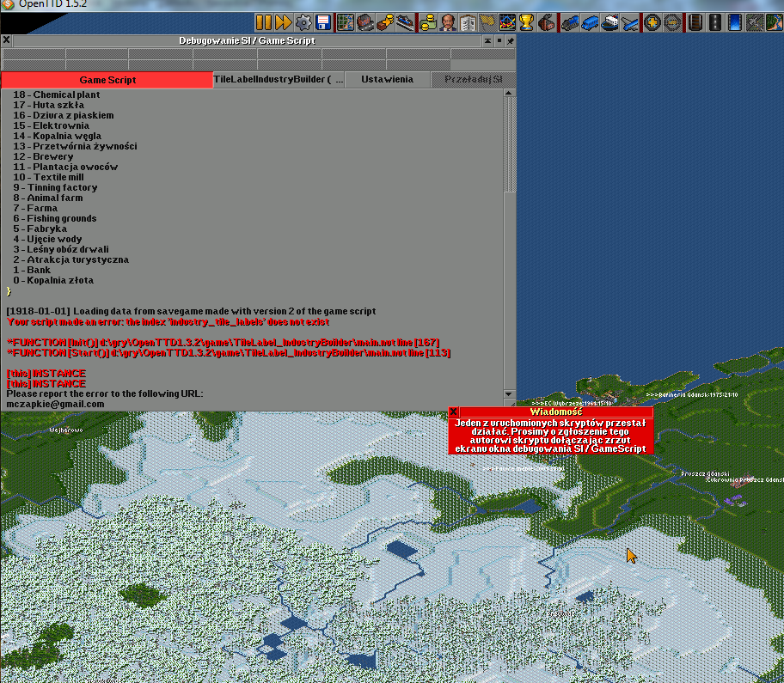Open the Ustawienia settings button

pos(387,80)
